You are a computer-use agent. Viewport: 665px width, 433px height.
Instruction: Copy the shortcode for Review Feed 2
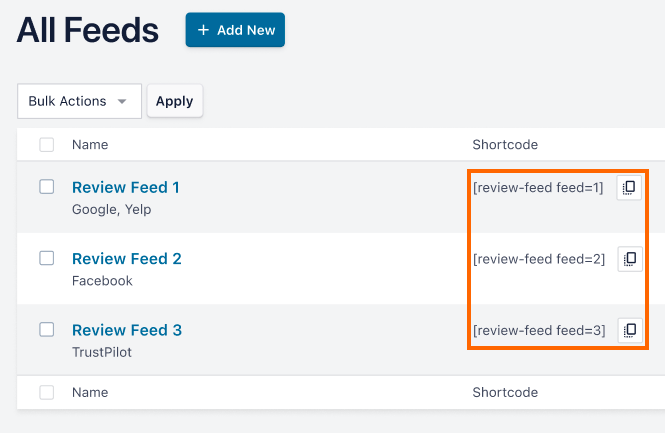coord(629,259)
